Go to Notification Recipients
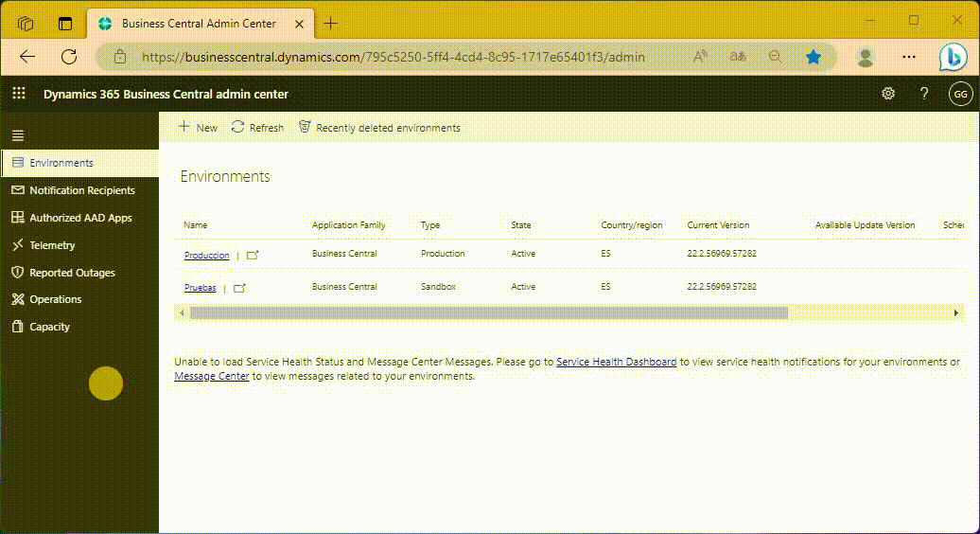The image size is (980, 534). point(81,190)
